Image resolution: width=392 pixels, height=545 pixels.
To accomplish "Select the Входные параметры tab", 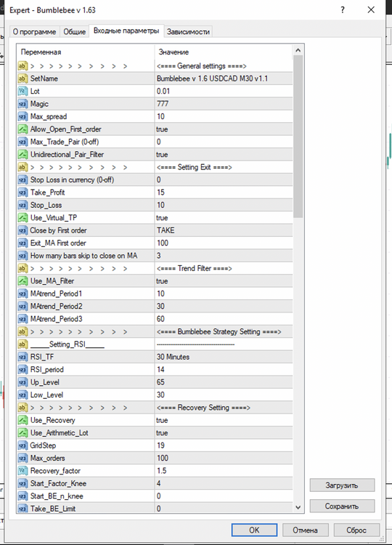I will pos(126,31).
